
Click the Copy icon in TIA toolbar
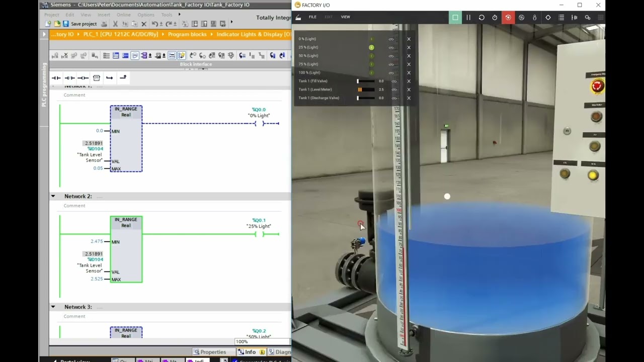[x=125, y=24]
